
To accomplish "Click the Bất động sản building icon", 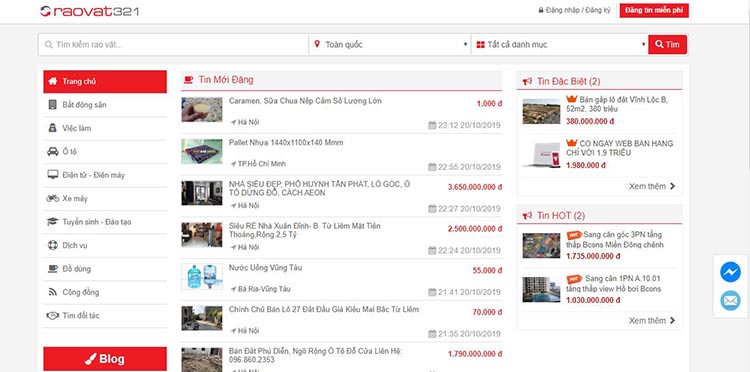I will pos(53,105).
